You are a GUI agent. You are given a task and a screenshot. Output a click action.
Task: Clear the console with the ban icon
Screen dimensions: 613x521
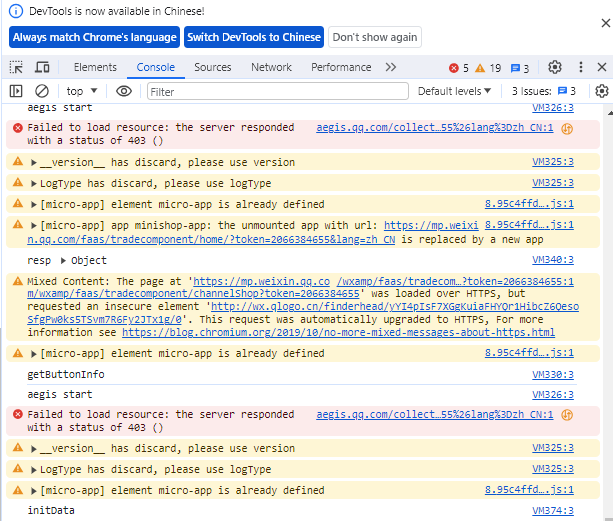[x=42, y=91]
